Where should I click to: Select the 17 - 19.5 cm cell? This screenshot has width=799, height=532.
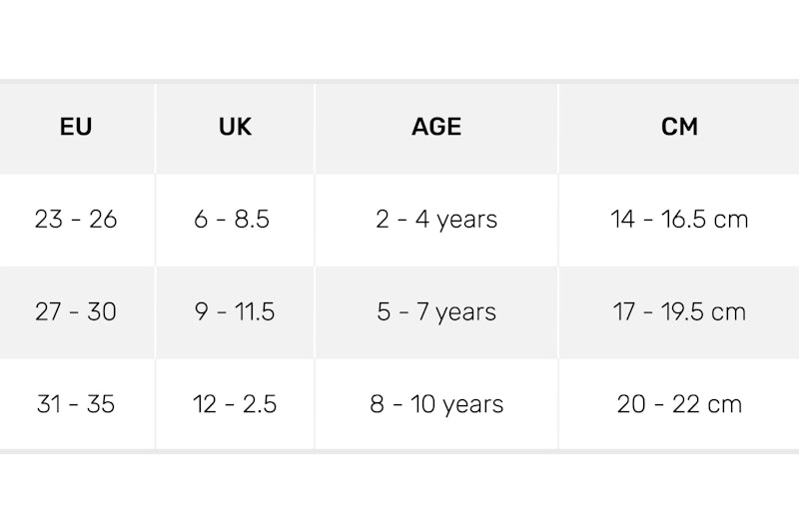679,312
